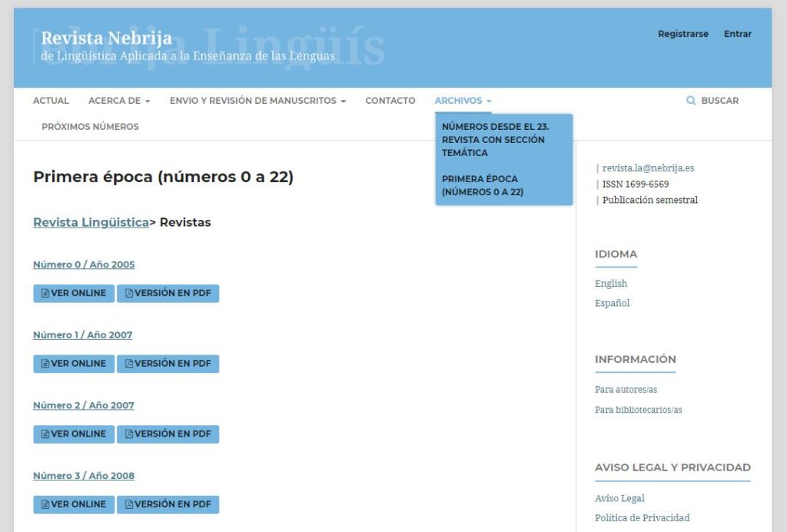787x532 pixels.
Task: Open the Número 3 / Año 2008 link
Action: [x=84, y=475]
